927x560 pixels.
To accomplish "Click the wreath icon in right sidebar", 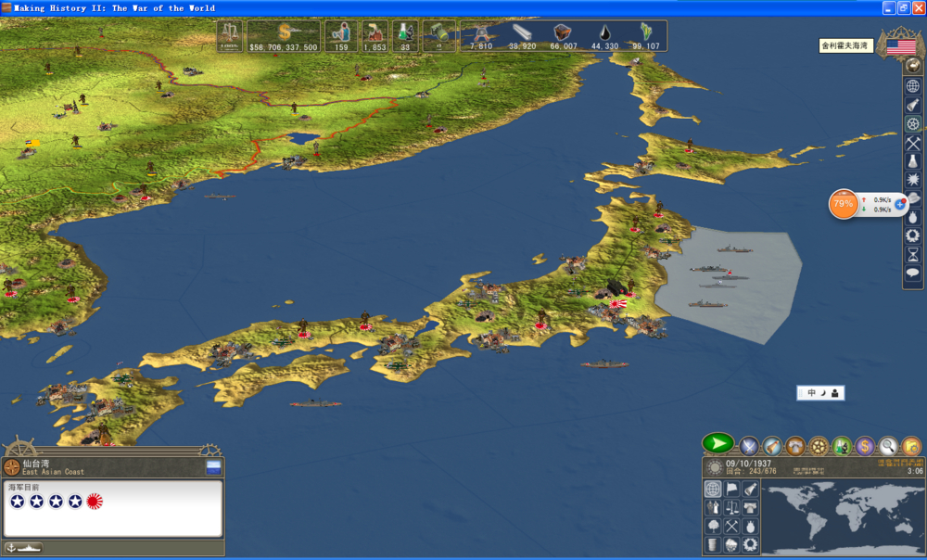I will click(913, 235).
